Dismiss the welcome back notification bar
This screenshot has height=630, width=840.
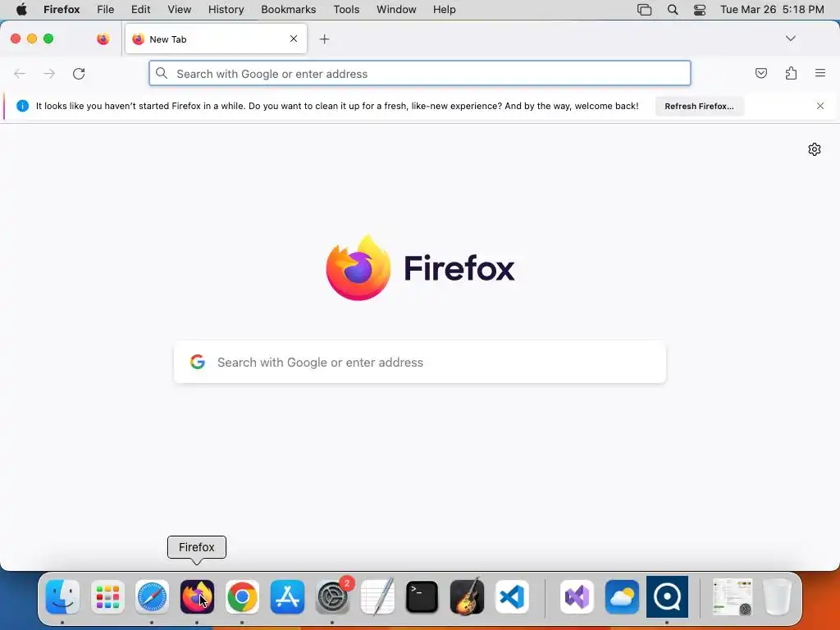(820, 106)
